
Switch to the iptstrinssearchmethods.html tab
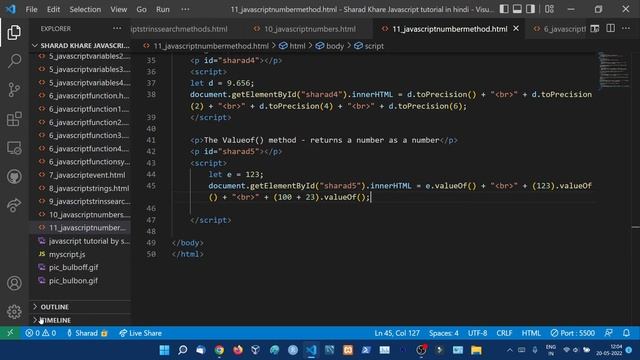(179, 29)
